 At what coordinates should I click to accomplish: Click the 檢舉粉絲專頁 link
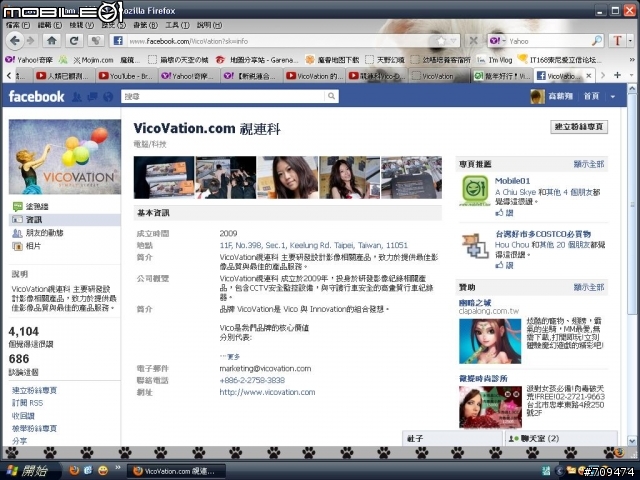[x=34, y=429]
